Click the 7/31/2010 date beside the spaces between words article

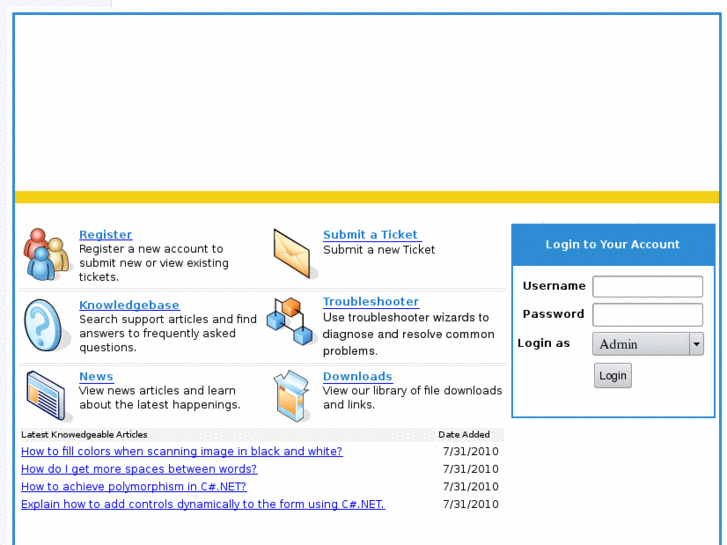pos(471,469)
